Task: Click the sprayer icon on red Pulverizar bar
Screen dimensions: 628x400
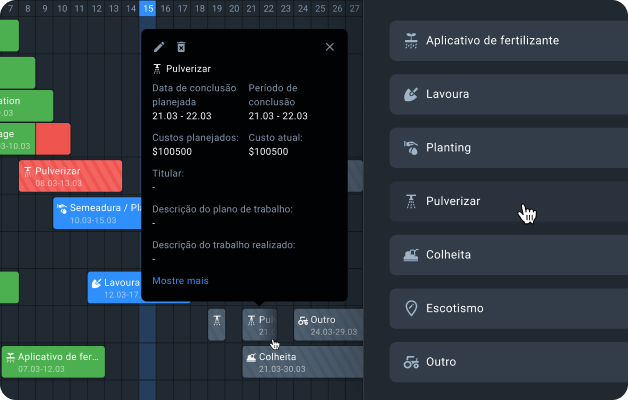Action: [x=28, y=172]
